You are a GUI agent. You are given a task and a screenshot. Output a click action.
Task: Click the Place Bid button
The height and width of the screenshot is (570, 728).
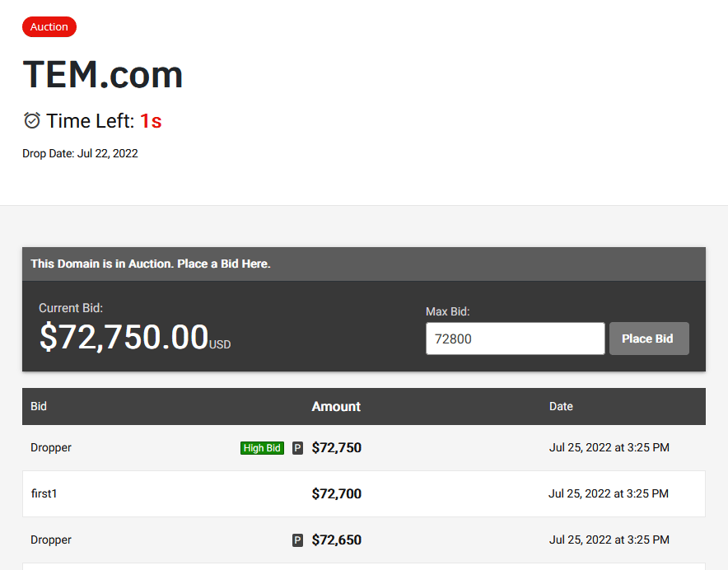[649, 339]
